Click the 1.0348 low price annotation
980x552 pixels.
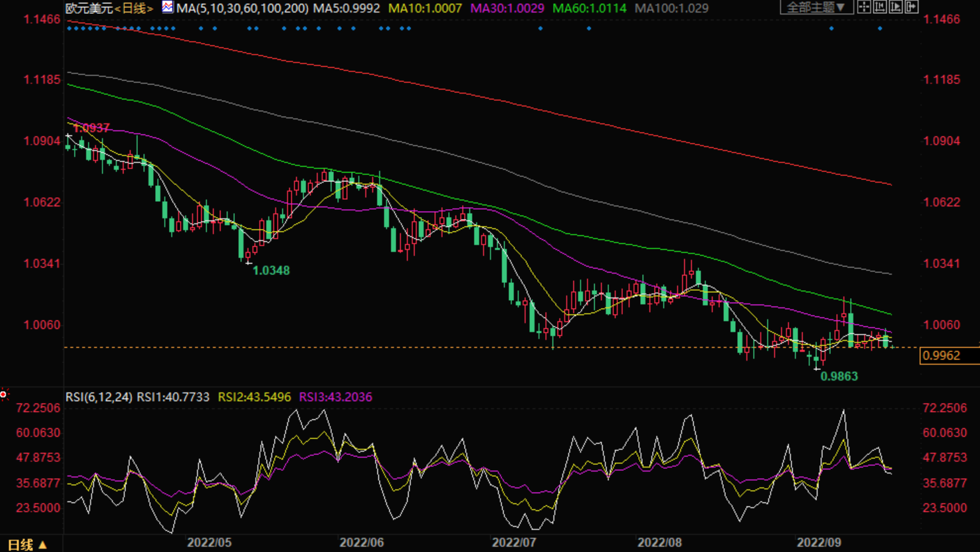point(271,270)
